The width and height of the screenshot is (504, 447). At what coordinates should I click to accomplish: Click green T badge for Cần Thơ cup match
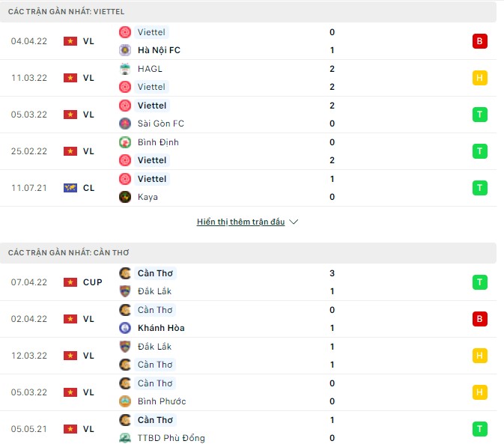(479, 282)
